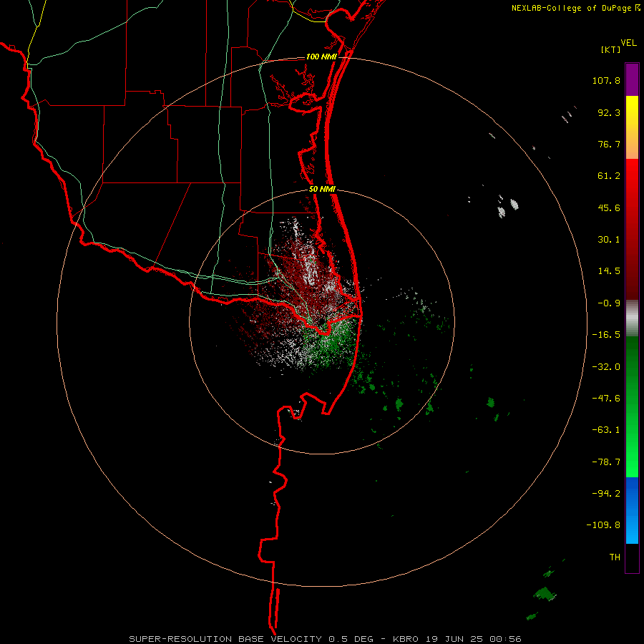The width and height of the screenshot is (644, 644).
Task: Click the purple top color bar segment
Action: 632,80
